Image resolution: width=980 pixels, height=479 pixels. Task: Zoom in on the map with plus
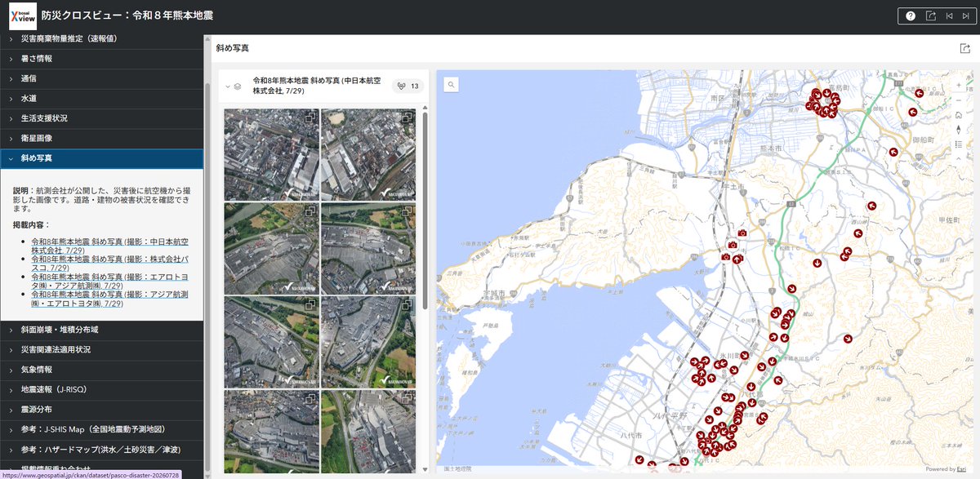pyautogui.click(x=959, y=85)
